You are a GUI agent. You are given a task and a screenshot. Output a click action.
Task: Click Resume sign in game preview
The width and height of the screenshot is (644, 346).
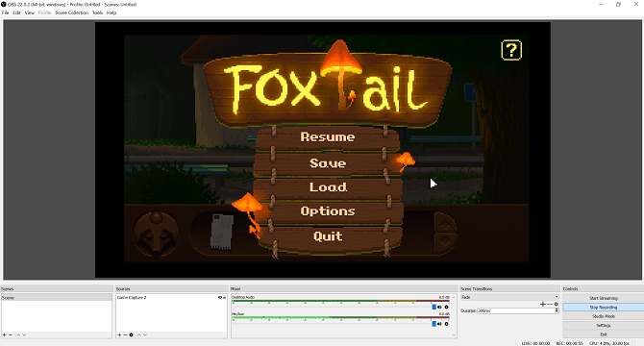[x=328, y=137]
